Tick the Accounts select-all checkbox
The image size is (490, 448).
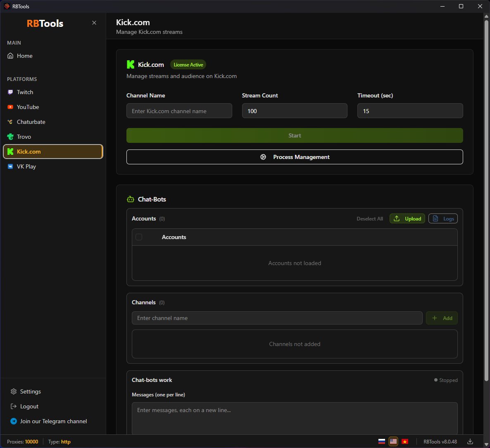[139, 237]
